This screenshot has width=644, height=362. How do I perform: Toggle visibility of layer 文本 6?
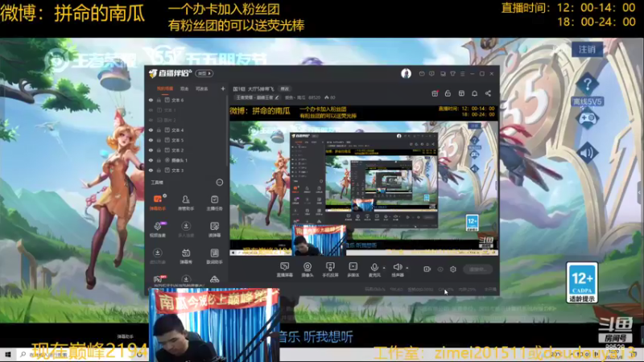(x=151, y=100)
